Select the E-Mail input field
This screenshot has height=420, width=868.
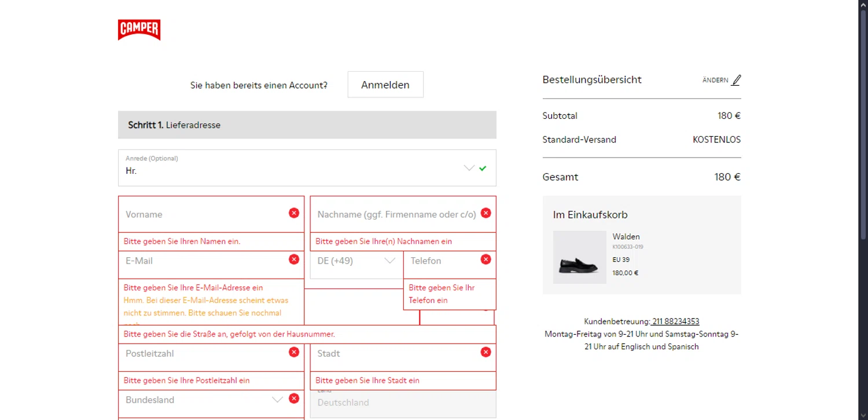(x=203, y=261)
